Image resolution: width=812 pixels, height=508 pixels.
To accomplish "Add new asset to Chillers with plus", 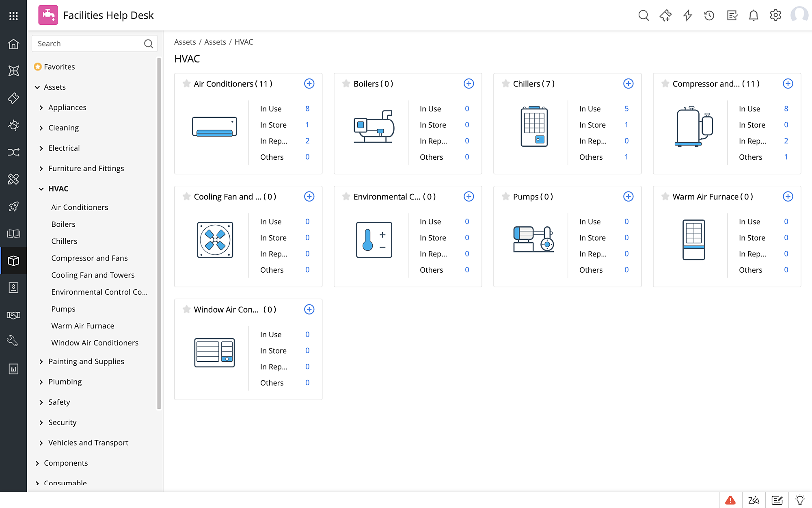I will (x=628, y=84).
